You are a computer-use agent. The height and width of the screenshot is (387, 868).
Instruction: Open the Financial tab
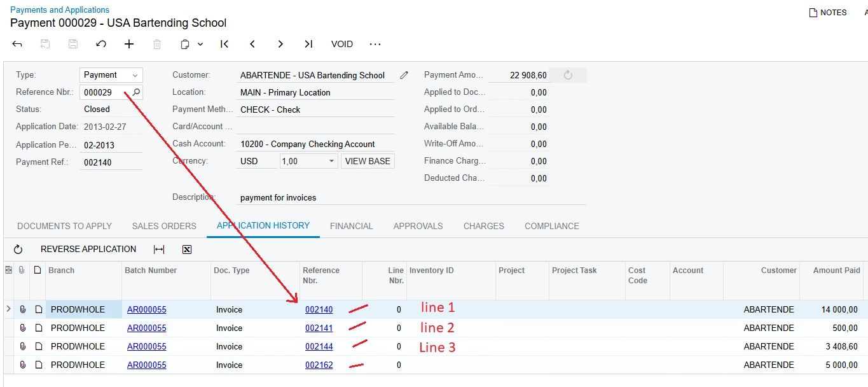[x=351, y=226]
